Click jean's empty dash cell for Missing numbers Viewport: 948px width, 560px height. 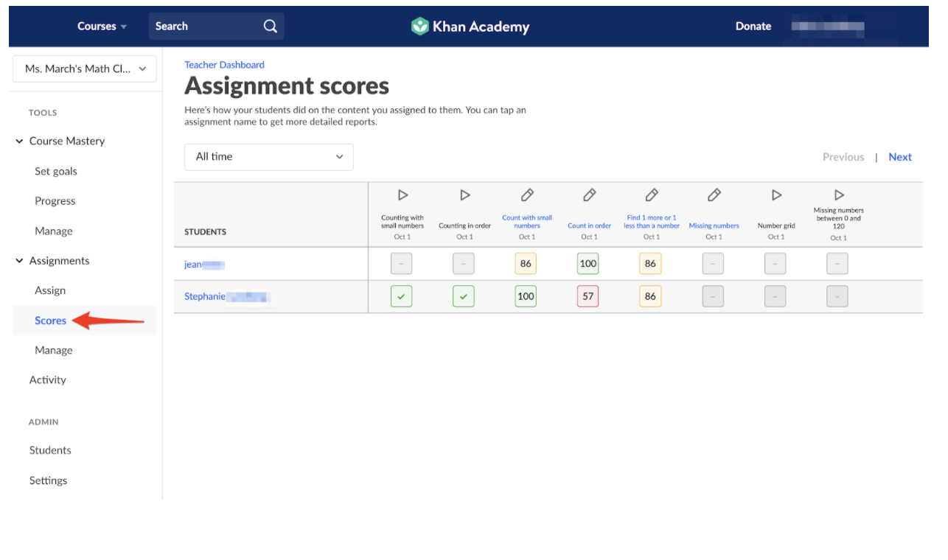pyautogui.click(x=713, y=264)
